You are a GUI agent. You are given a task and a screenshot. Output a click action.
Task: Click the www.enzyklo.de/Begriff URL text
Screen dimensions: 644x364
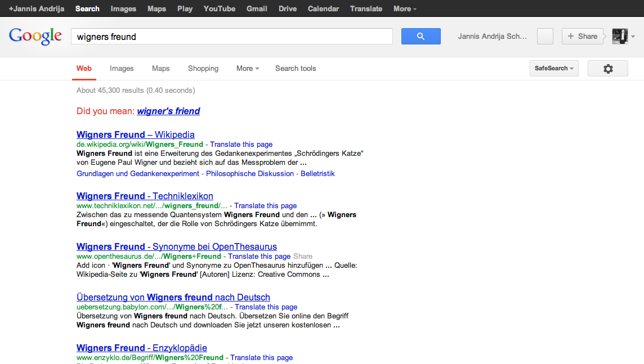point(150,357)
